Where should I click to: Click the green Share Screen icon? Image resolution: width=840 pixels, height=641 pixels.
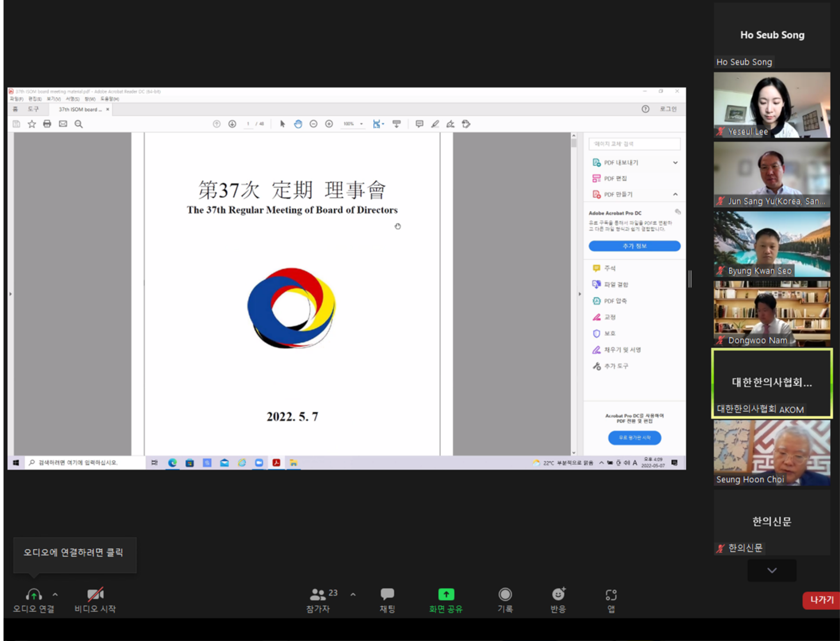coord(446,595)
